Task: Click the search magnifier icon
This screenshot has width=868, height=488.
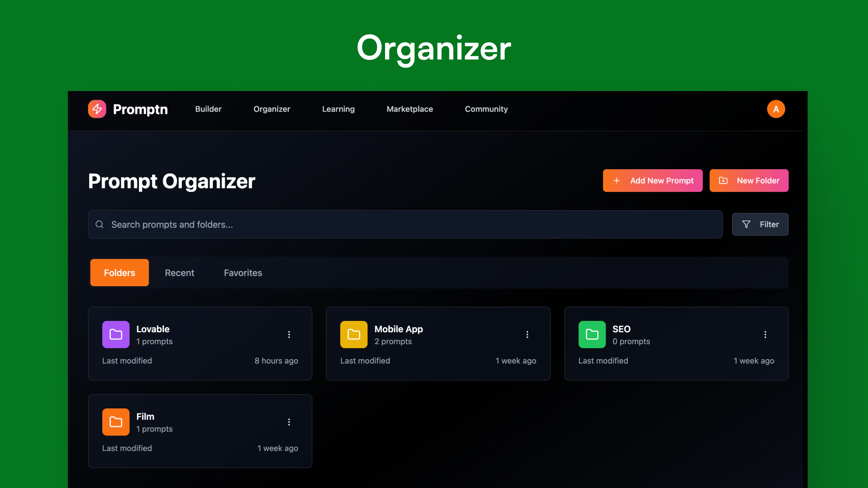Action: (x=99, y=224)
